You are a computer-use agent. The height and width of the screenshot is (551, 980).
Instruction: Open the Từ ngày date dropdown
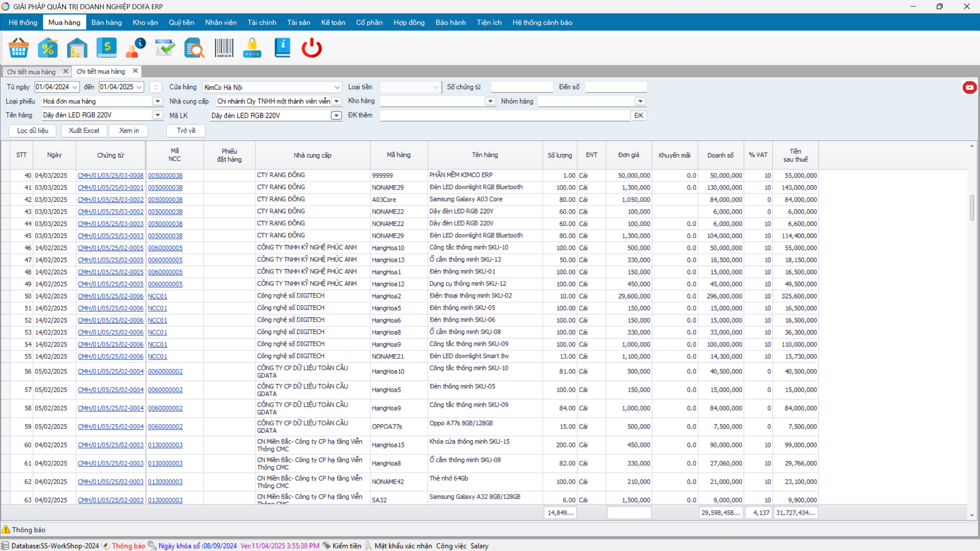[x=75, y=87]
